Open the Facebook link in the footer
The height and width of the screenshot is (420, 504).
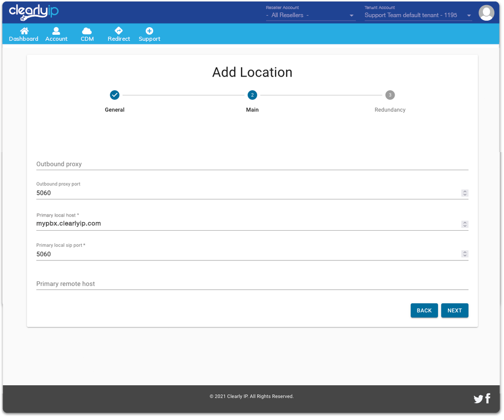tap(488, 399)
